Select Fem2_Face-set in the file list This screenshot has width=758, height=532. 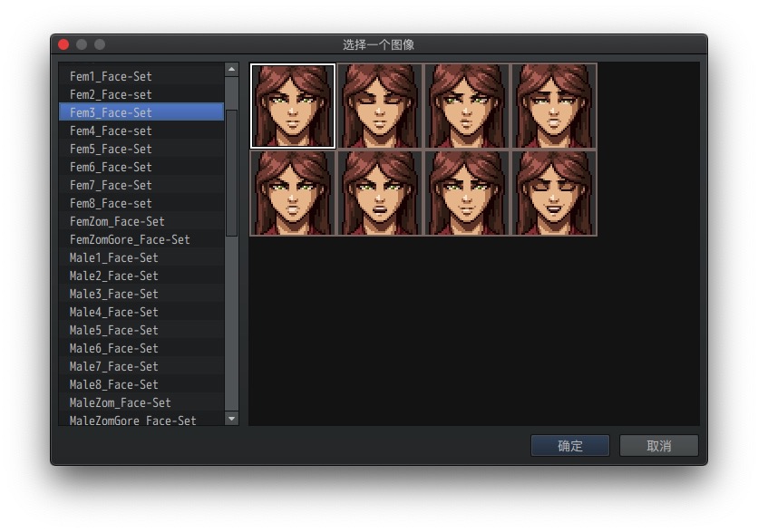[x=141, y=94]
